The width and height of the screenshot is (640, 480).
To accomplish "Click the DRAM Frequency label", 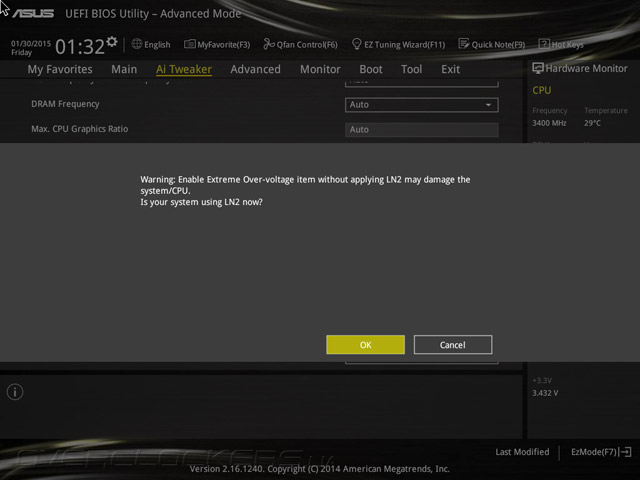I will [x=65, y=104].
